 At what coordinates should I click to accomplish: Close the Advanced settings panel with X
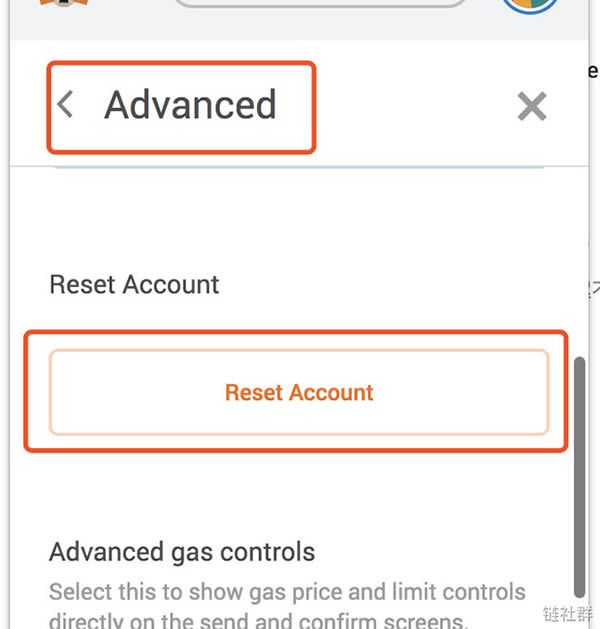(x=531, y=106)
